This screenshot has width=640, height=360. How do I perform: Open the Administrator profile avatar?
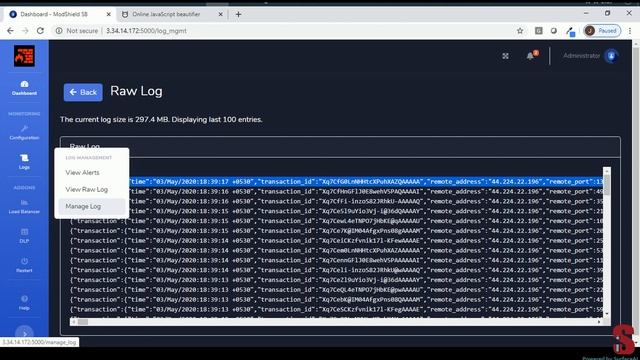pos(611,56)
